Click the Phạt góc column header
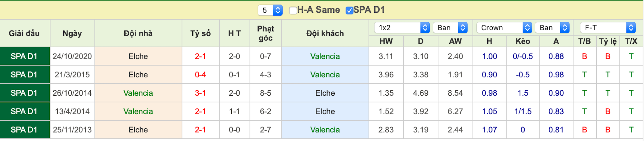Viewport: 644px width, 141px height. (x=265, y=33)
